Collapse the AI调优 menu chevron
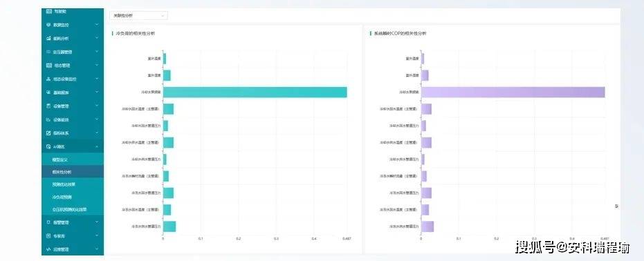This screenshot has width=644, height=261. coord(97,146)
